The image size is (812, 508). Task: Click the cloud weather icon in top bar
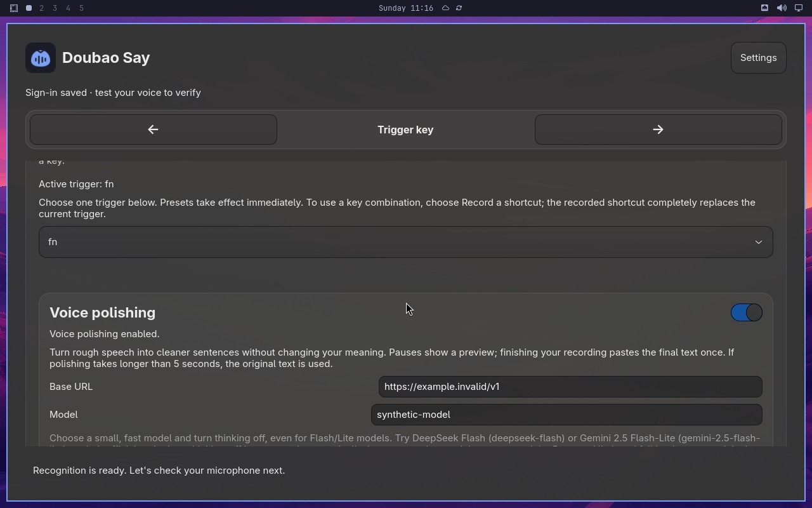pyautogui.click(x=445, y=8)
